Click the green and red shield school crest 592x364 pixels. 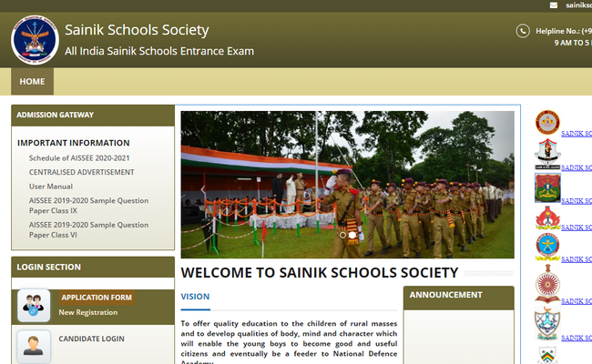coord(546,187)
